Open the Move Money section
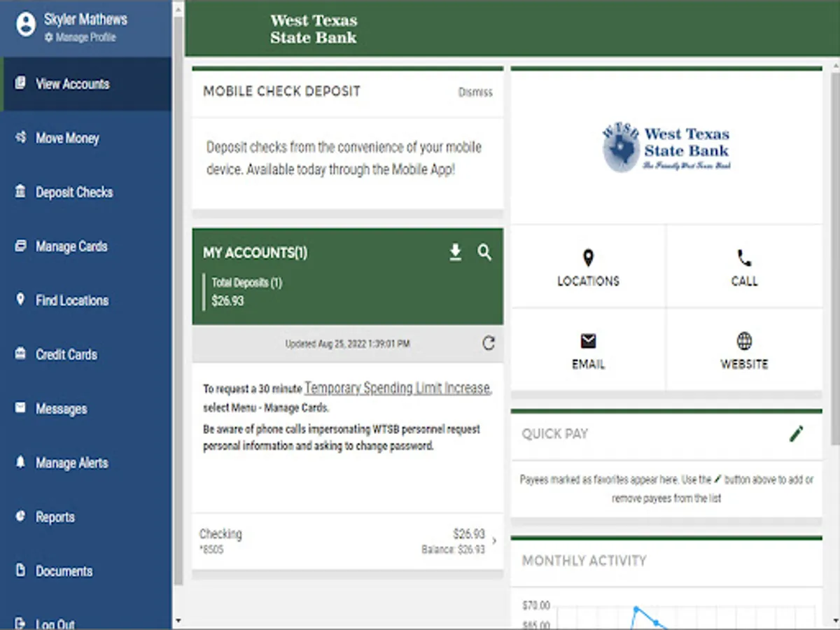840x630 pixels. pyautogui.click(x=67, y=138)
